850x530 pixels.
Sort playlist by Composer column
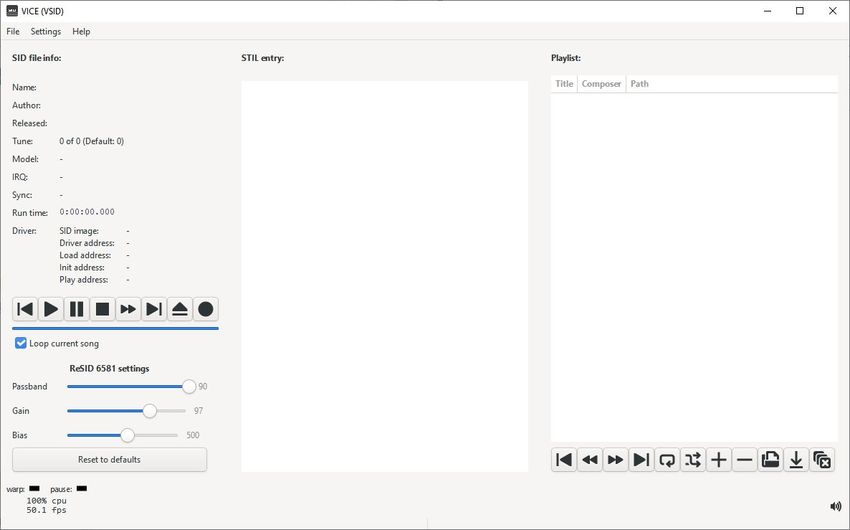click(x=601, y=84)
